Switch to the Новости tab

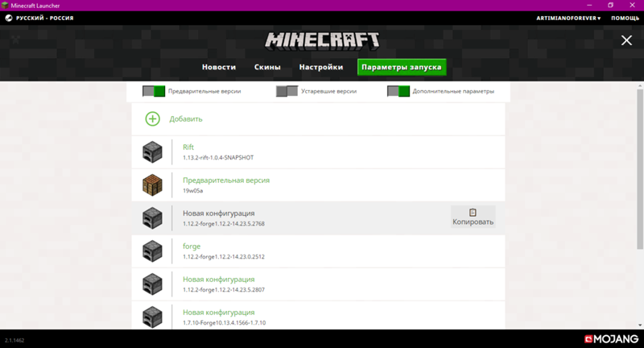point(219,67)
